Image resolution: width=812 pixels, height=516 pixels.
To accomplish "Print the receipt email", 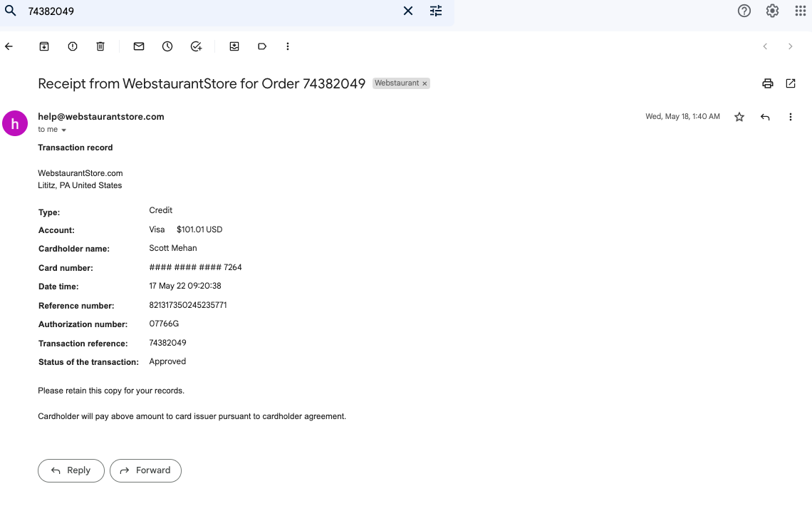I will [767, 83].
